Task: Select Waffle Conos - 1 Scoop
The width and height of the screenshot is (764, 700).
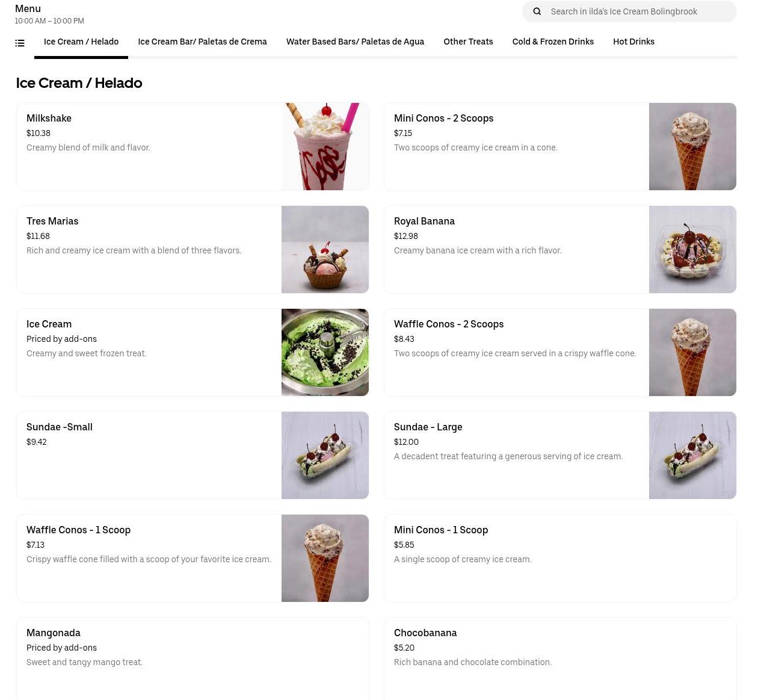Action: click(x=193, y=558)
